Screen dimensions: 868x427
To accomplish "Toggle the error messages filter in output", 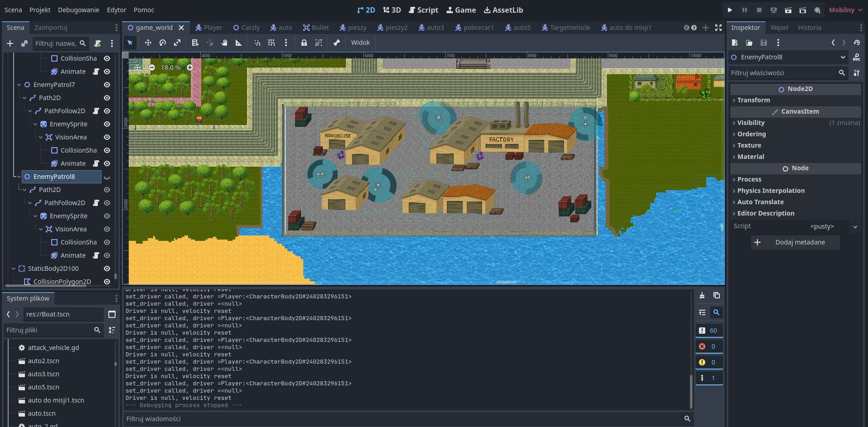I will pyautogui.click(x=708, y=346).
